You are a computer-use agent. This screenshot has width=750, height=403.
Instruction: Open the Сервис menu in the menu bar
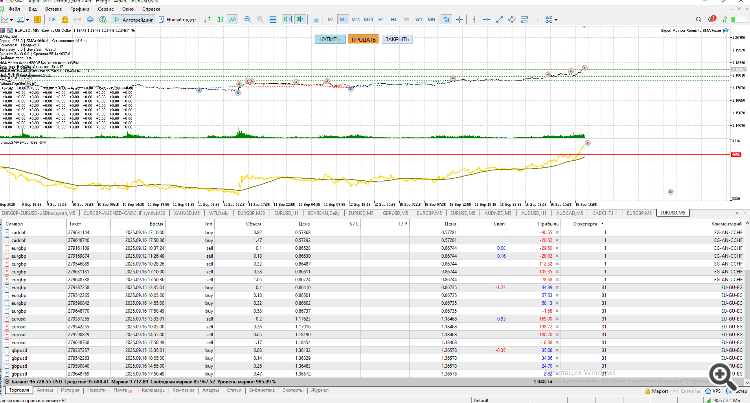point(106,9)
